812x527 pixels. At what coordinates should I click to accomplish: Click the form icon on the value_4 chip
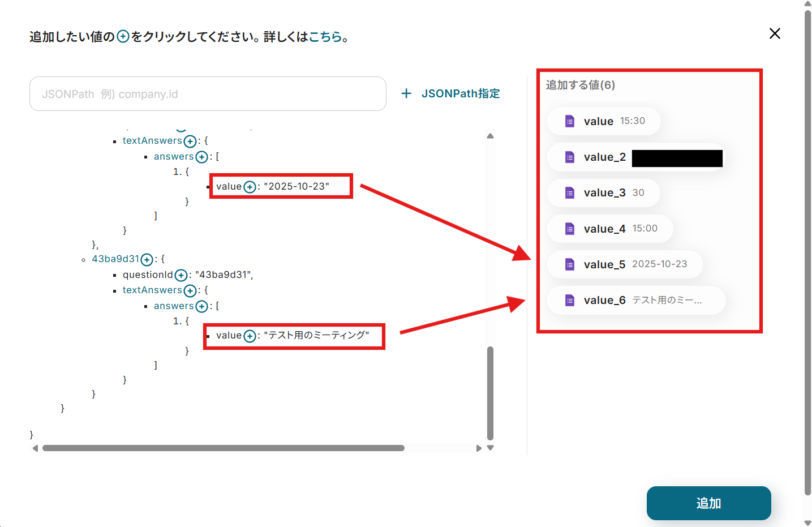570,229
